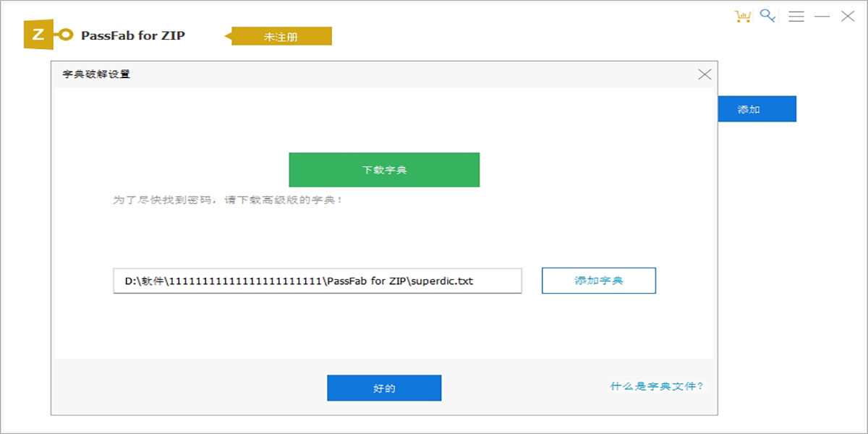Image resolution: width=868 pixels, height=434 pixels.
Task: Click the 字典破解设置 dialog title
Action: click(96, 74)
